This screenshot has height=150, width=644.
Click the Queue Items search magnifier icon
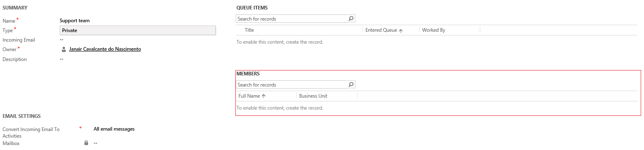pos(351,19)
